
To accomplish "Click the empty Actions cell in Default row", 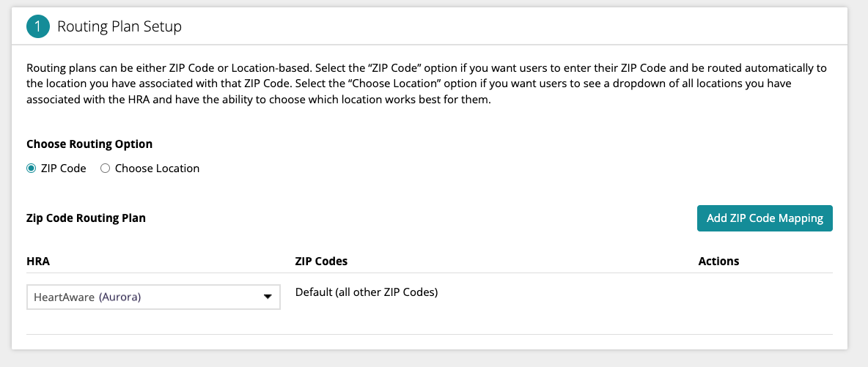I will point(762,293).
